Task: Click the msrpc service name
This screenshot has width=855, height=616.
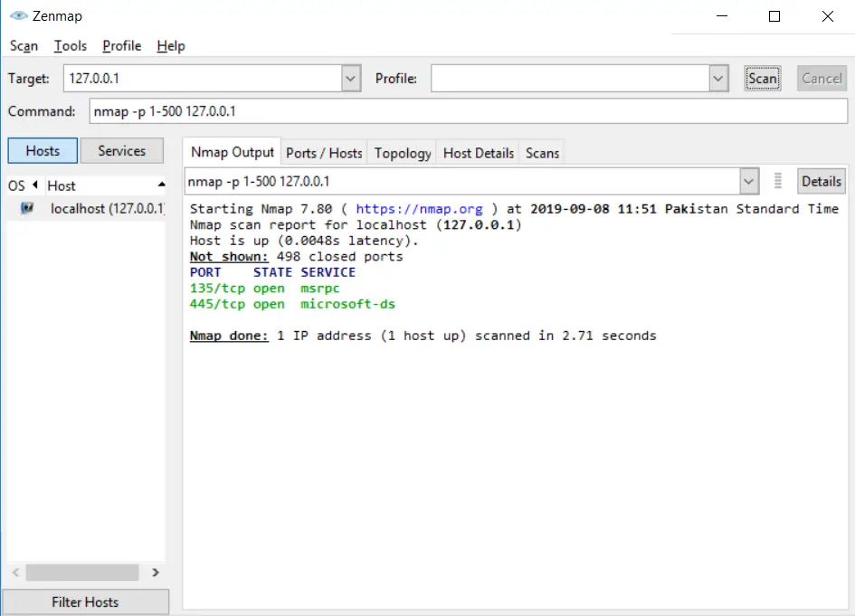Action: click(320, 289)
